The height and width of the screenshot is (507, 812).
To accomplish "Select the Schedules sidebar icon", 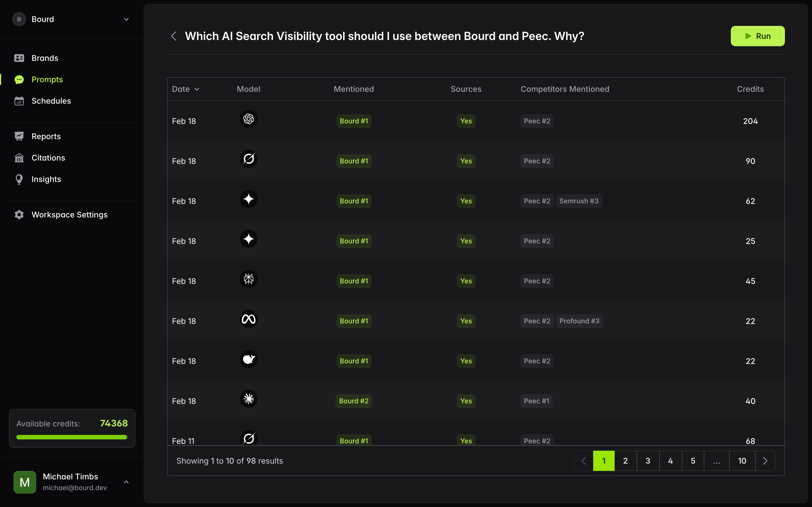I will 19,101.
